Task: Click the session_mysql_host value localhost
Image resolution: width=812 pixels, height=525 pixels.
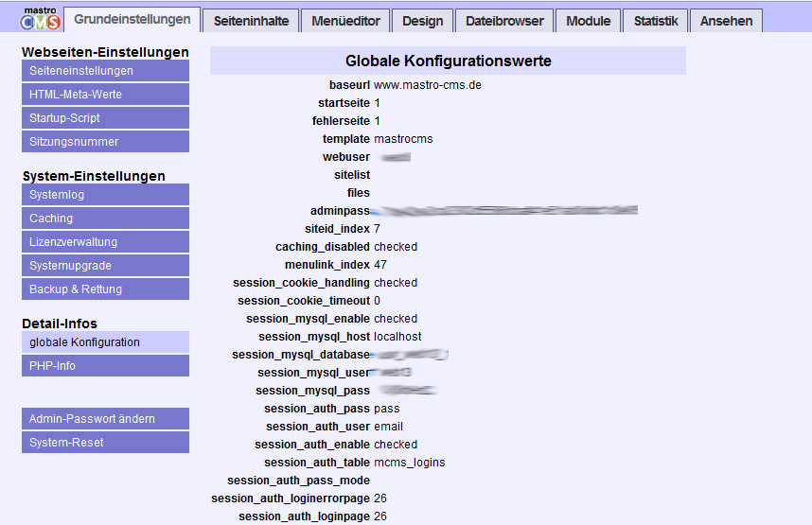Action: (397, 337)
